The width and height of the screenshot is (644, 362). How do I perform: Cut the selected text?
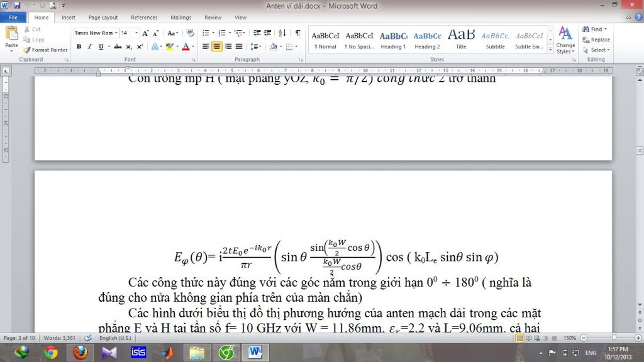(x=32, y=29)
